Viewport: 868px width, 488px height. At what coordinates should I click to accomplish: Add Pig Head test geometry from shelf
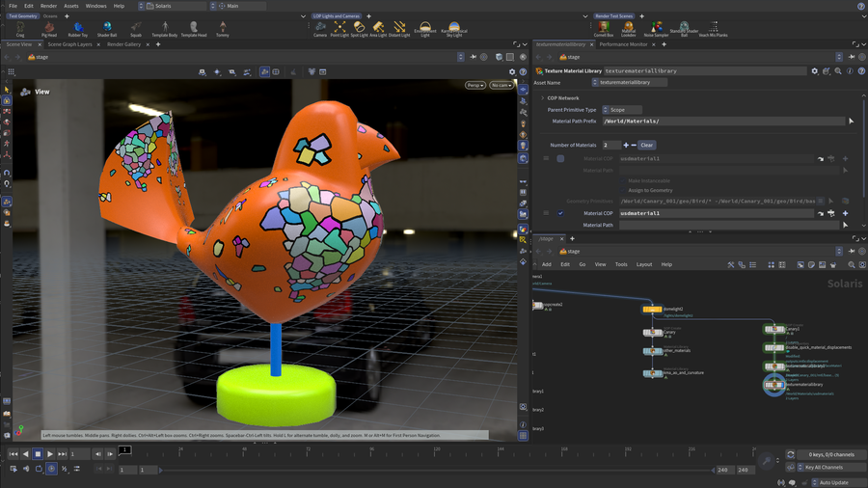coord(49,29)
